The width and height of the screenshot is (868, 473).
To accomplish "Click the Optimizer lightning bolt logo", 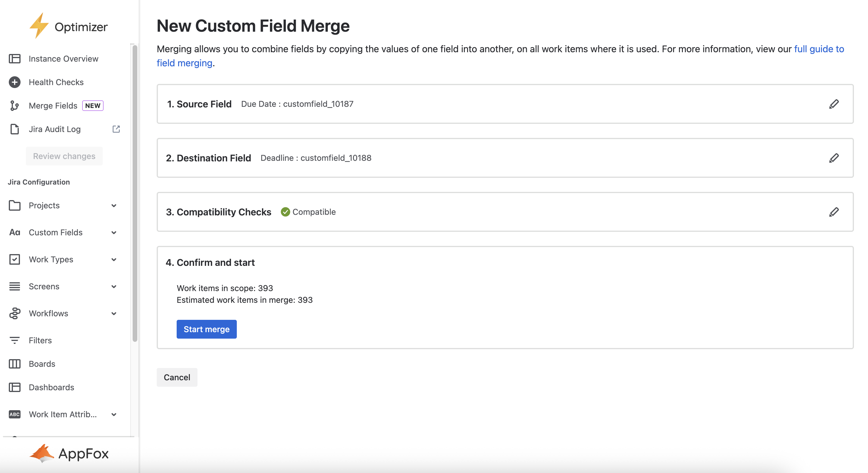I will (39, 26).
